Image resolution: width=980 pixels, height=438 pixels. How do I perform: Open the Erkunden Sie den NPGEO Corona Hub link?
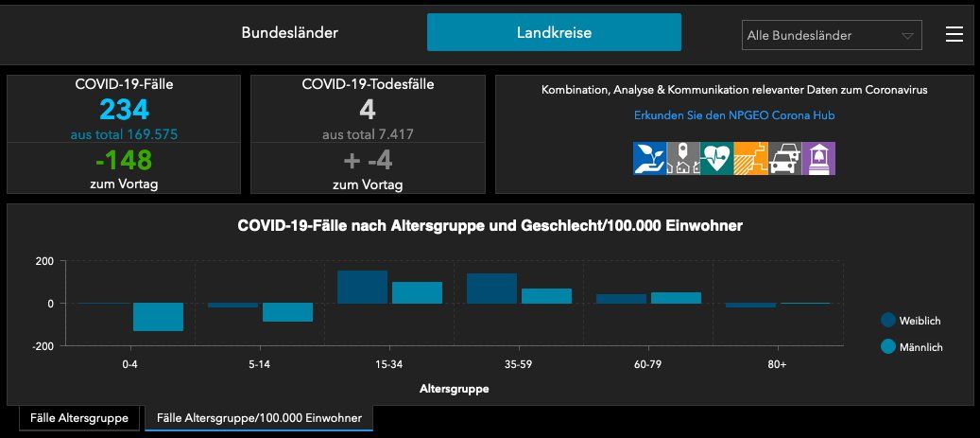(x=734, y=115)
